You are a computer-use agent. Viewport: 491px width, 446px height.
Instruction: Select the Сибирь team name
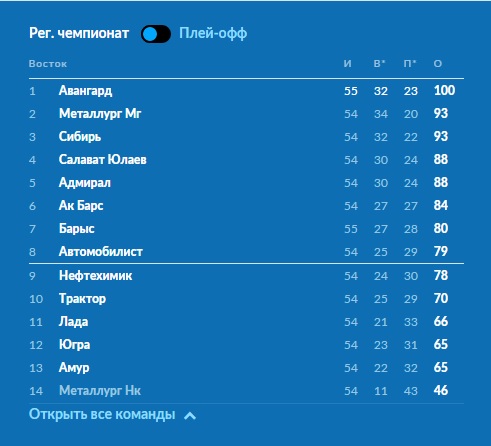click(80, 137)
